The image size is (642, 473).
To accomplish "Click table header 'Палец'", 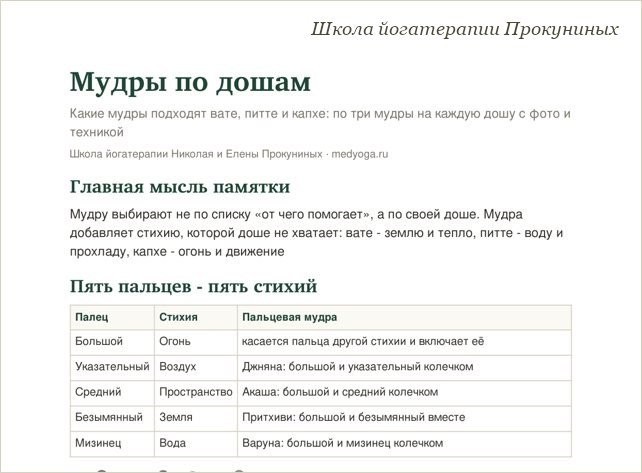I will point(112,317).
